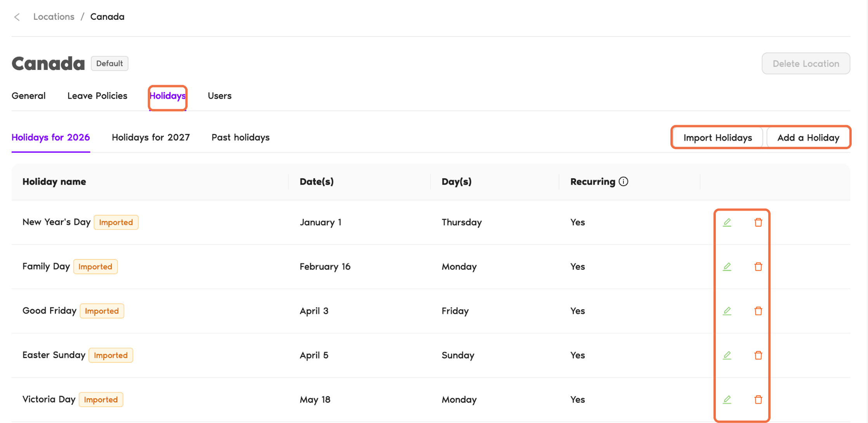The width and height of the screenshot is (868, 423).
Task: Edit the Victoria Day holiday
Action: [727, 399]
